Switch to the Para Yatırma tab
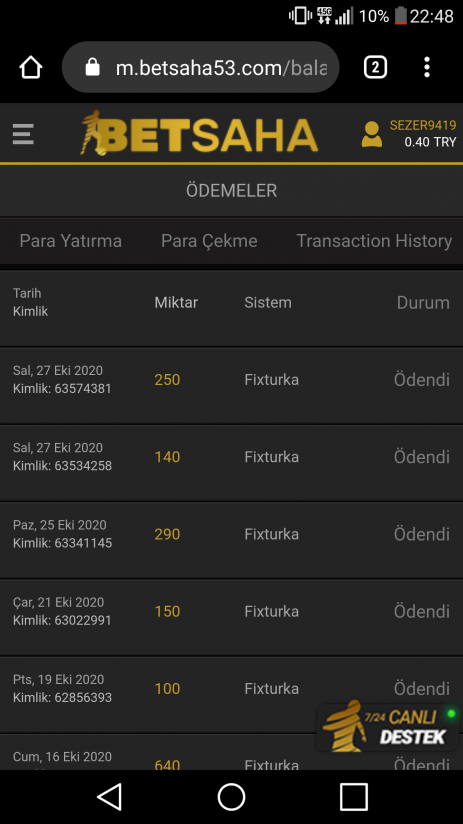This screenshot has width=463, height=824. [x=70, y=241]
